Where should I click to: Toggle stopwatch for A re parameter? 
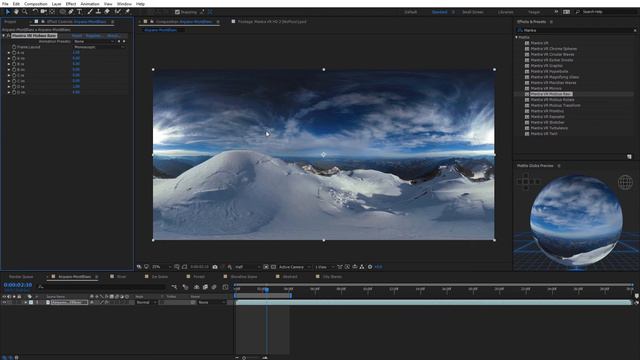14,53
